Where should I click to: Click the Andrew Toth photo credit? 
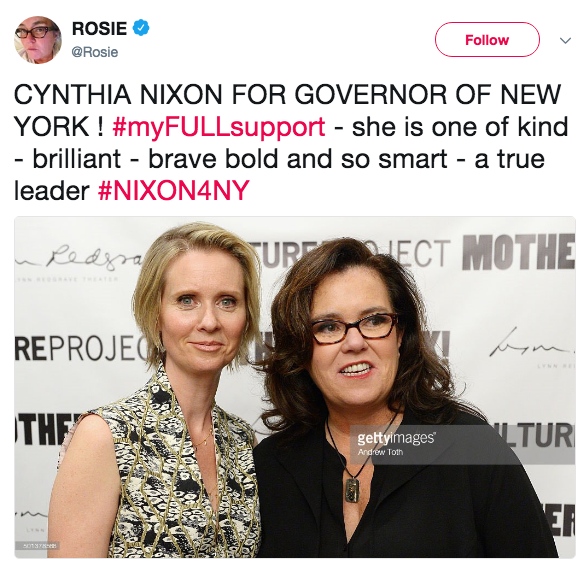pos(380,452)
